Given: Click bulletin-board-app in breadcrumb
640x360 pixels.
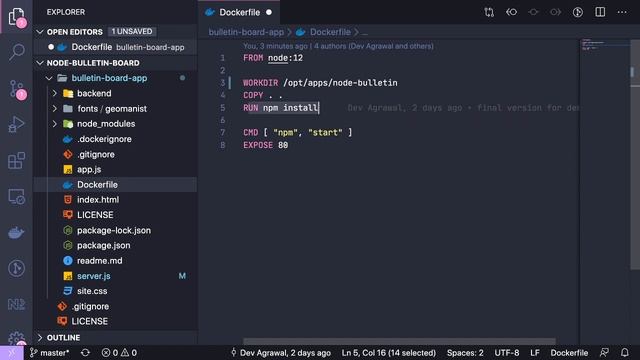Looking at the screenshot, I should pos(246,32).
